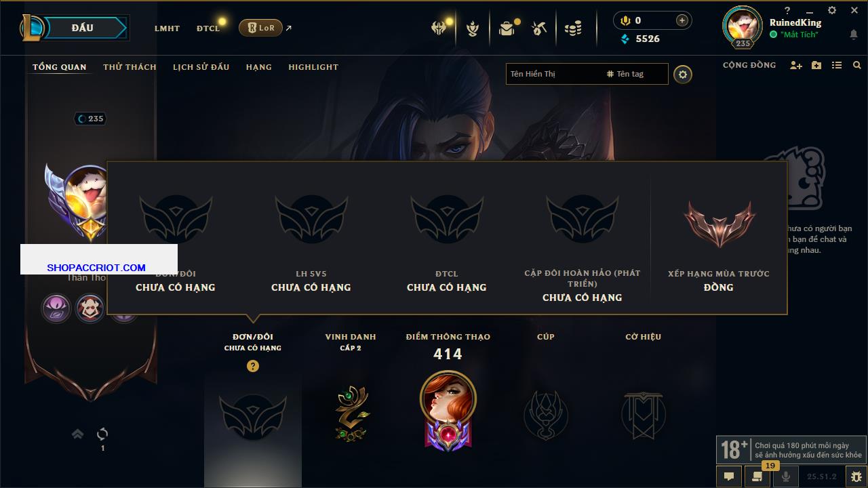This screenshot has height=488, width=868.
Task: Switch to the THỬ THÁCH tab
Action: pos(130,67)
